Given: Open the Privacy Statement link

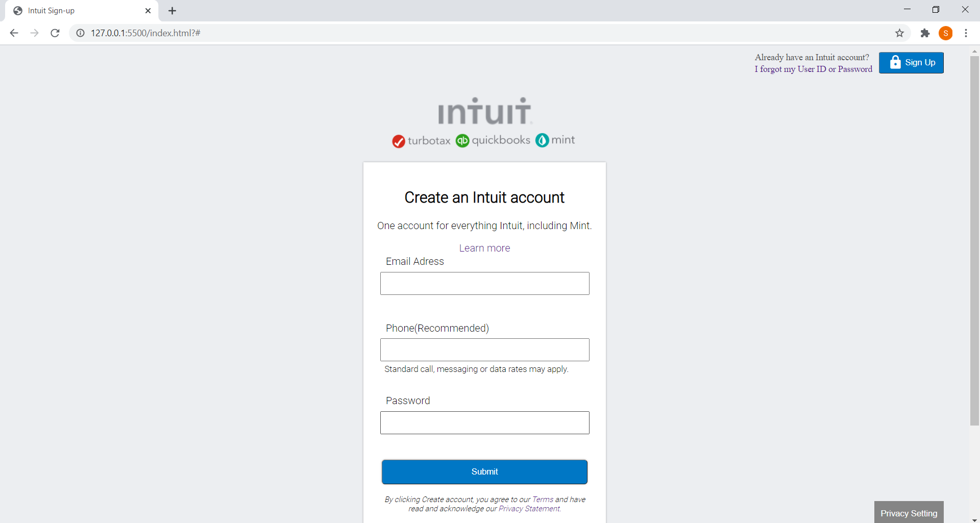Looking at the screenshot, I should 529,509.
